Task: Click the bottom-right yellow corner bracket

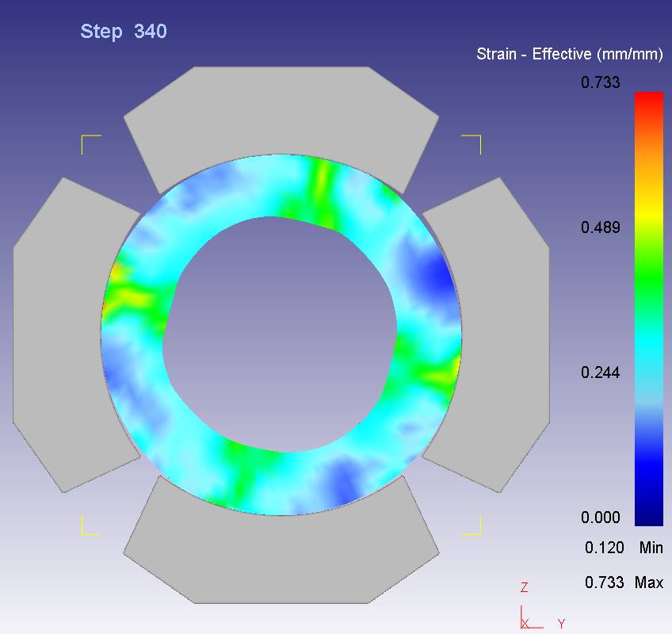Action: click(x=473, y=526)
